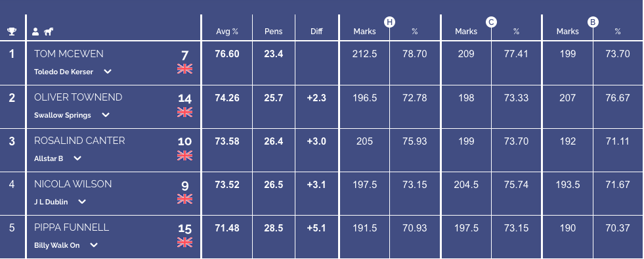Expand Swallow Springs details chevron
The image size is (644, 259).
(106, 115)
